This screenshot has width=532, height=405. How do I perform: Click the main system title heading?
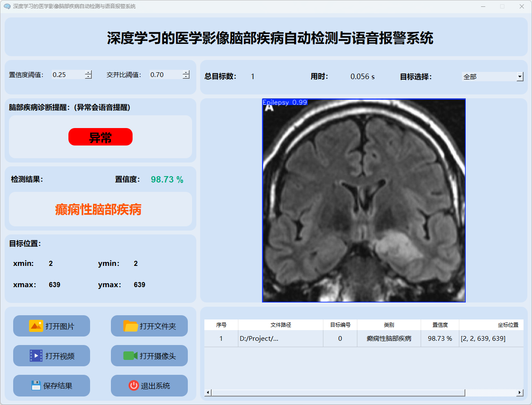[270, 38]
